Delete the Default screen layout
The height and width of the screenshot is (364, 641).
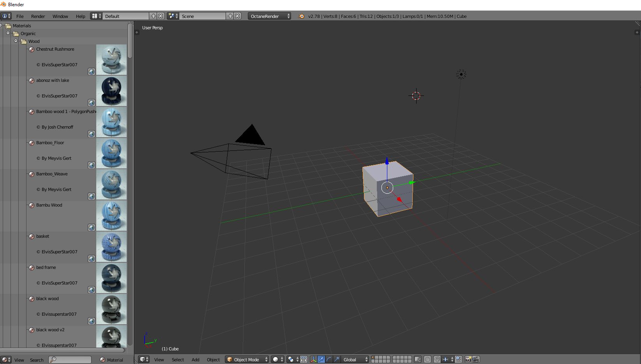click(x=161, y=16)
